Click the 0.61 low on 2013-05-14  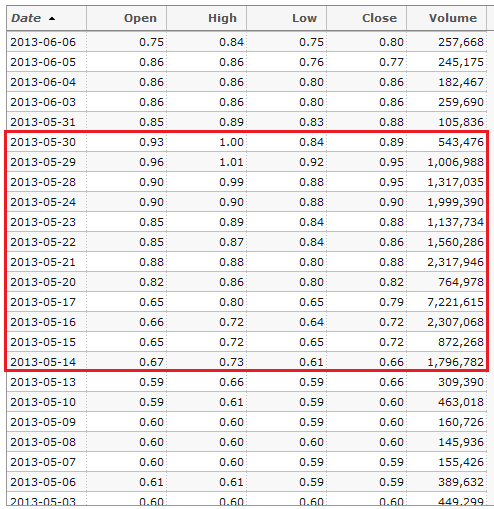[311, 362]
